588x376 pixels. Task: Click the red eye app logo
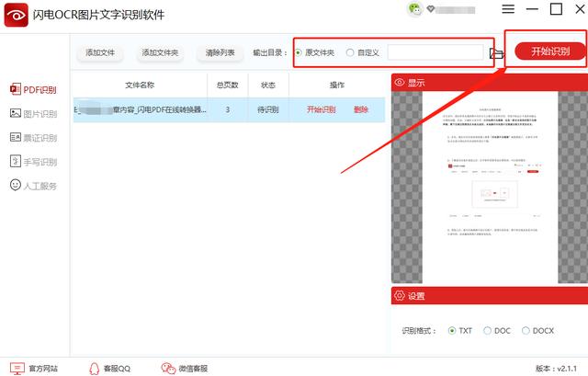coord(17,15)
